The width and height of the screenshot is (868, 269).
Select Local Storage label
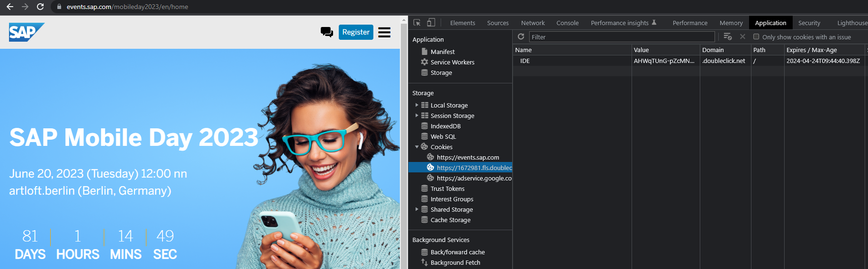pos(449,105)
